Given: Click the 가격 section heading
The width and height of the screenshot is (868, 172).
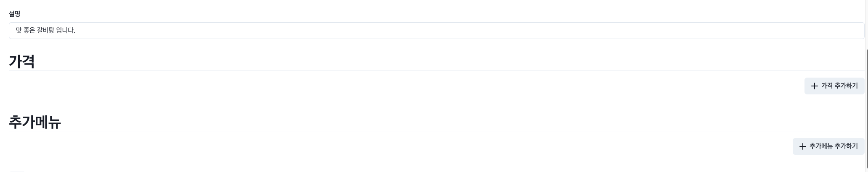Looking at the screenshot, I should pyautogui.click(x=22, y=61).
